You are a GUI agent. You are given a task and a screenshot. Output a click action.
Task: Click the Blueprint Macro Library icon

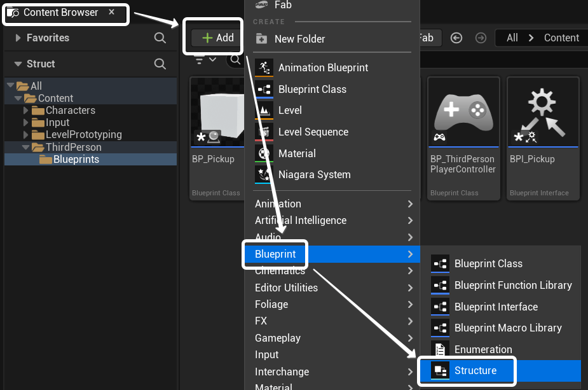pos(440,328)
